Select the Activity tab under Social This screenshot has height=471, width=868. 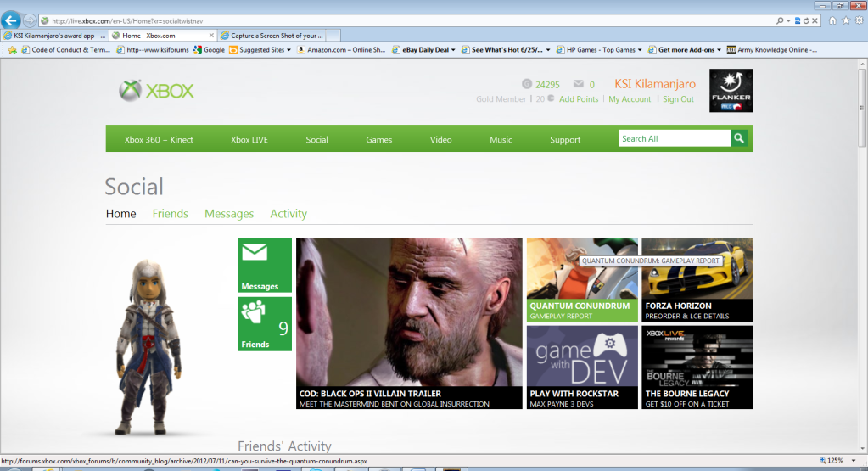pyautogui.click(x=288, y=214)
